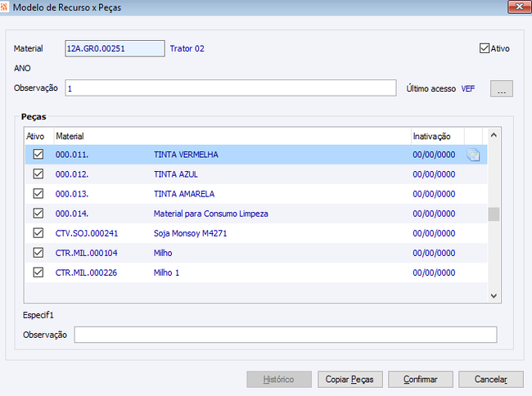Viewport: 532px width, 396px height.
Task: Click Inativação date of Milho 1 row
Action: 434,272
